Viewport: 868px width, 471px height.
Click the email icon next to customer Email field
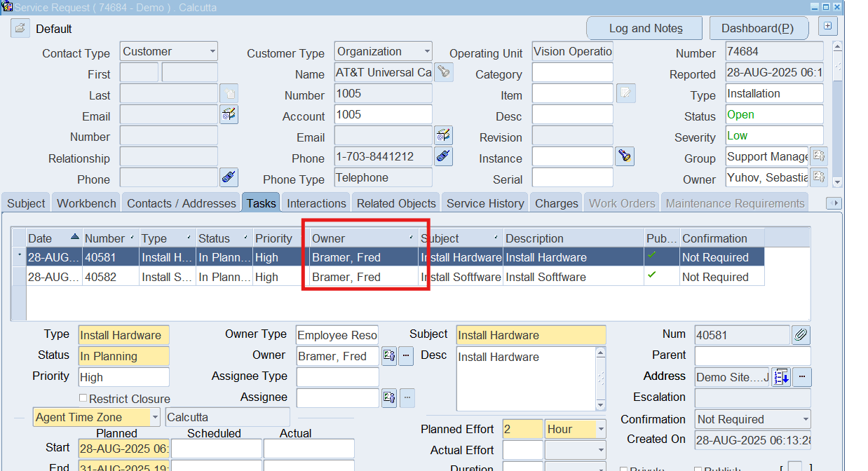(443, 135)
